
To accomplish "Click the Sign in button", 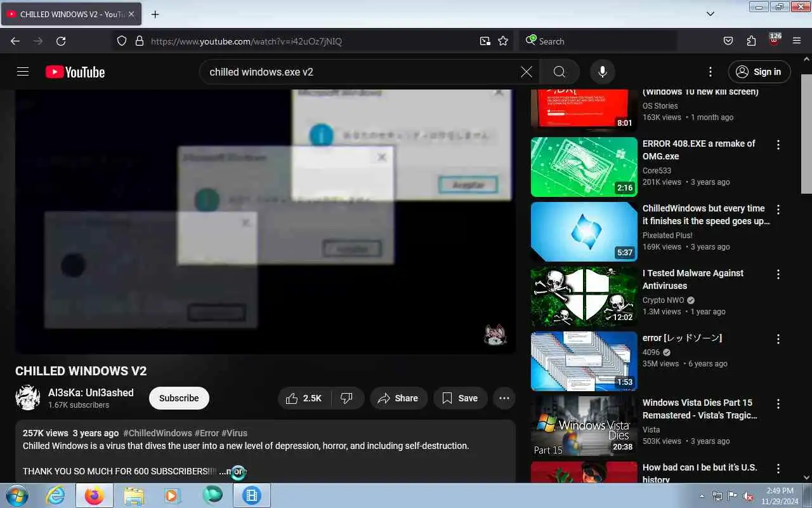I will 759,72.
